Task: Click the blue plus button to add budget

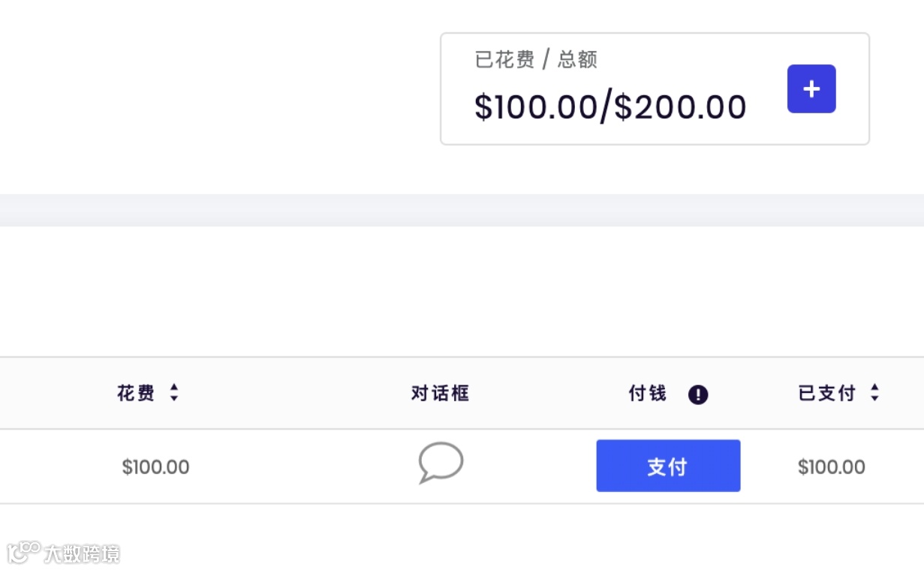Action: (x=811, y=89)
